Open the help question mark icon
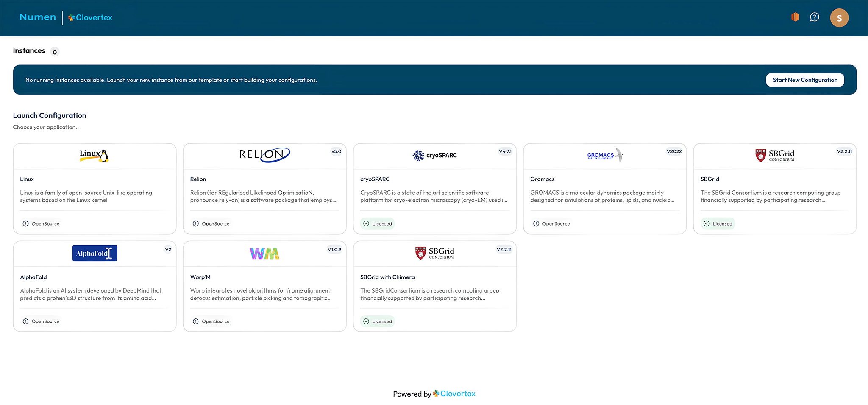This screenshot has height=405, width=868. [x=814, y=17]
